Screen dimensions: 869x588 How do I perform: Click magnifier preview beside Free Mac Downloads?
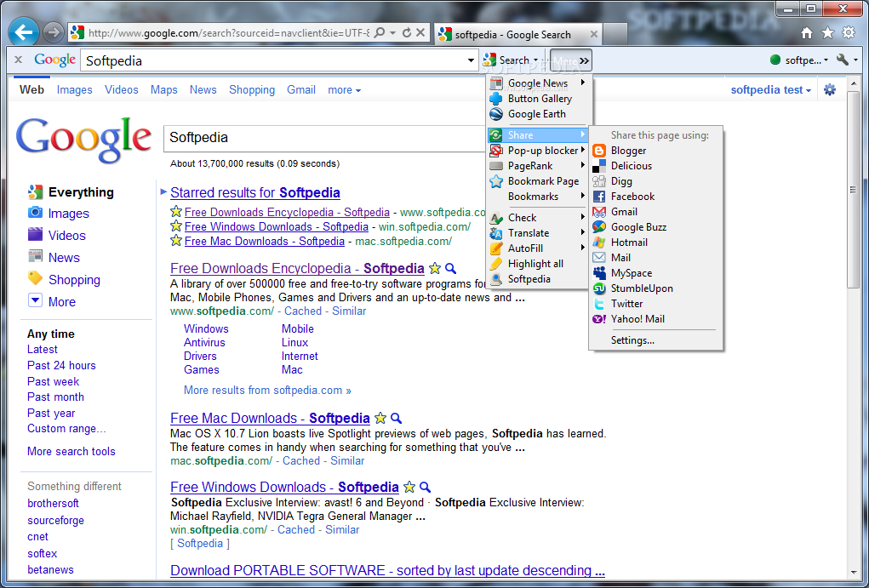(x=396, y=419)
